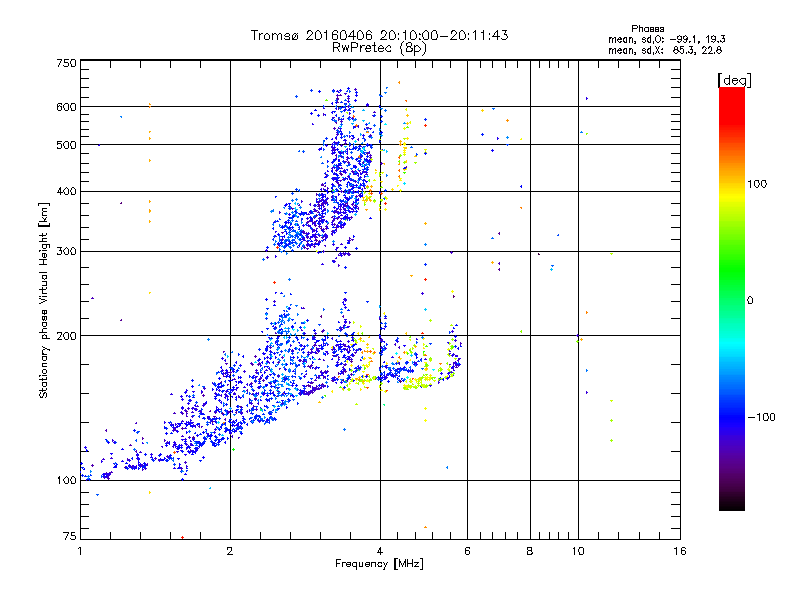Click the plot title "Tromsø 20160406 20:10:00-20:11:43"

379,35
